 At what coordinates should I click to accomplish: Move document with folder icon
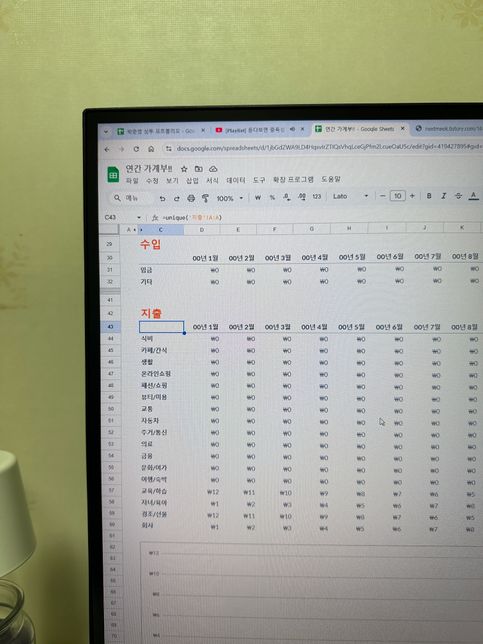[199, 169]
